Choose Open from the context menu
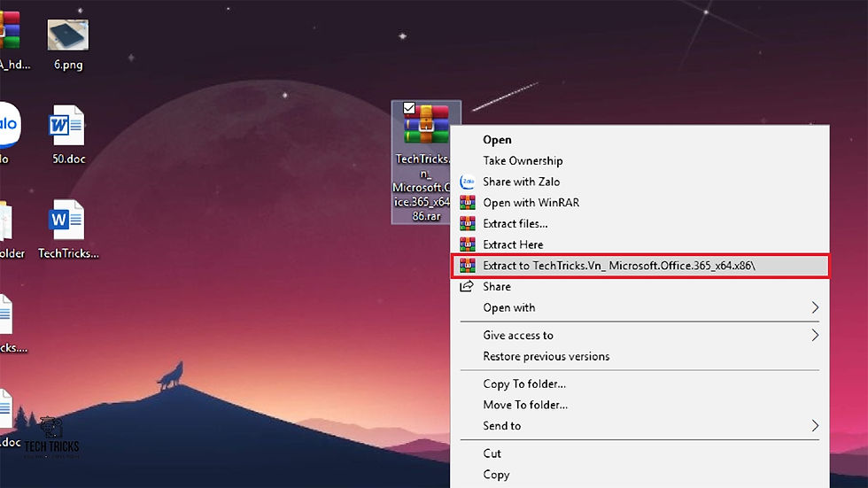This screenshot has height=488, width=868. [639, 140]
